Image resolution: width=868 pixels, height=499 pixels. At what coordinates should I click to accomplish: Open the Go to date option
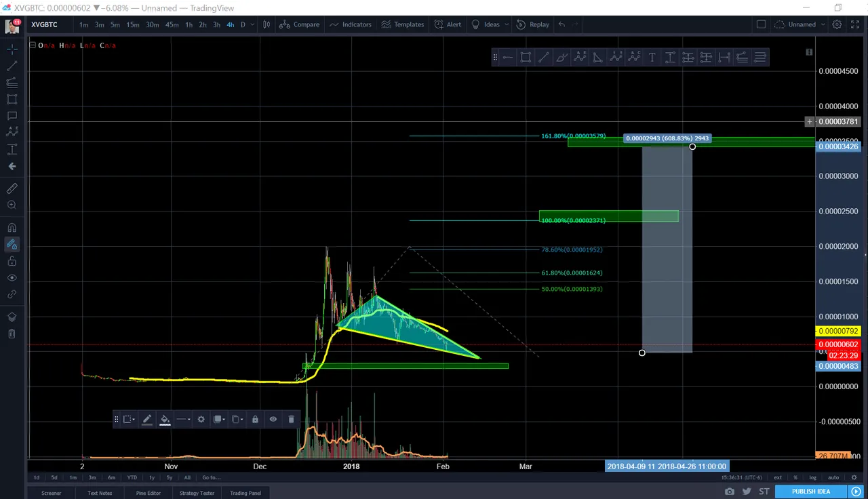tap(211, 477)
